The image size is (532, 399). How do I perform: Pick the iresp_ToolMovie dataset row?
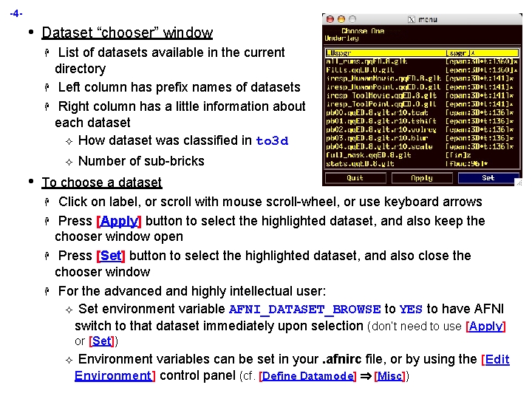422,95
